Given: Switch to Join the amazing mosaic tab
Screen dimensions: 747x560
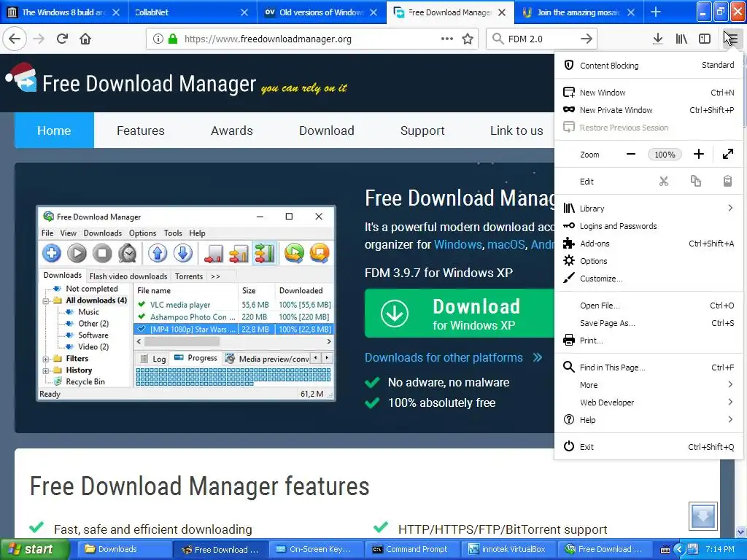Looking at the screenshot, I should click(x=578, y=12).
